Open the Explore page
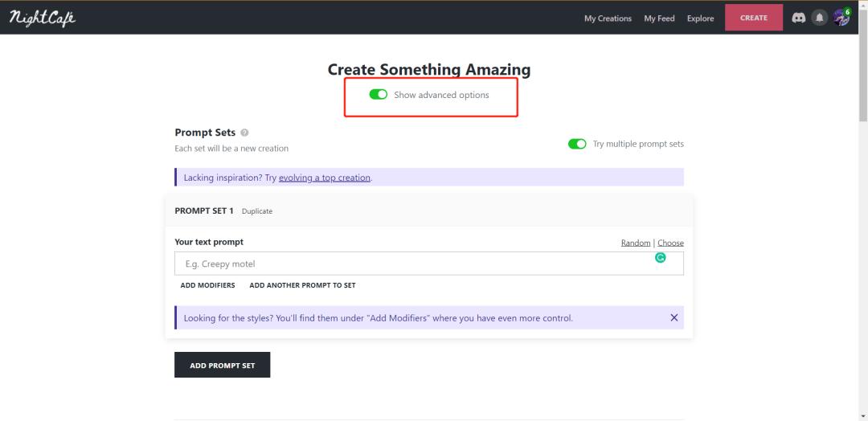Screen dimensions: 868x421 700,18
